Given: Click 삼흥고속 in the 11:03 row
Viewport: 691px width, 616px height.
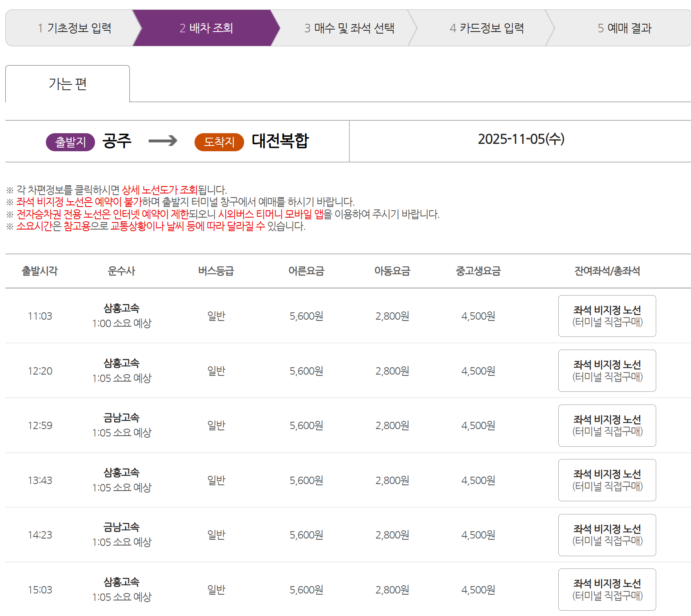Looking at the screenshot, I should (122, 308).
